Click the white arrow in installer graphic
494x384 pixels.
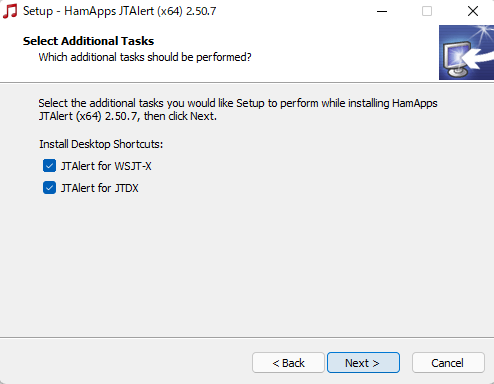[477, 58]
